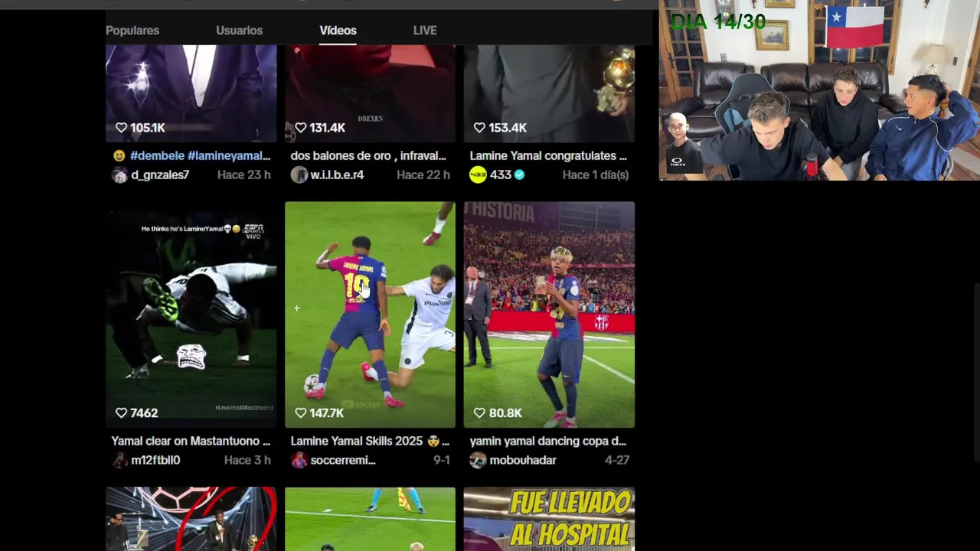Click the 9-1 date label
The height and width of the screenshot is (551, 980).
442,460
